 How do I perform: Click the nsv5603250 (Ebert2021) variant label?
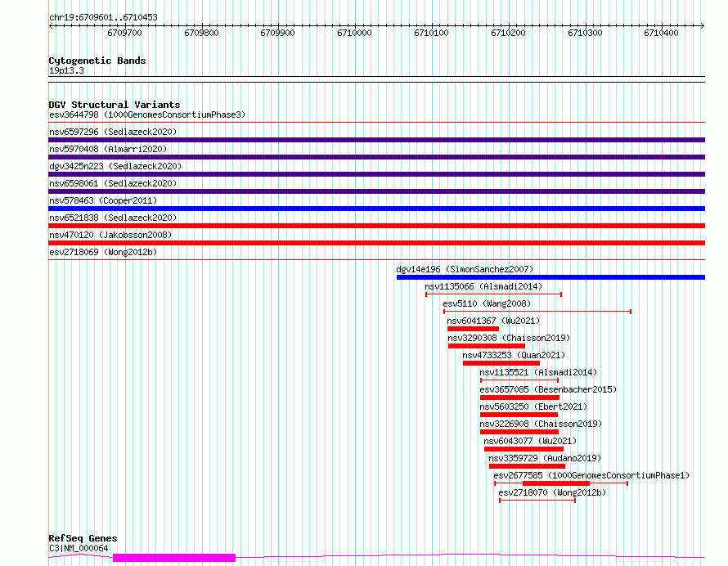pyautogui.click(x=533, y=407)
